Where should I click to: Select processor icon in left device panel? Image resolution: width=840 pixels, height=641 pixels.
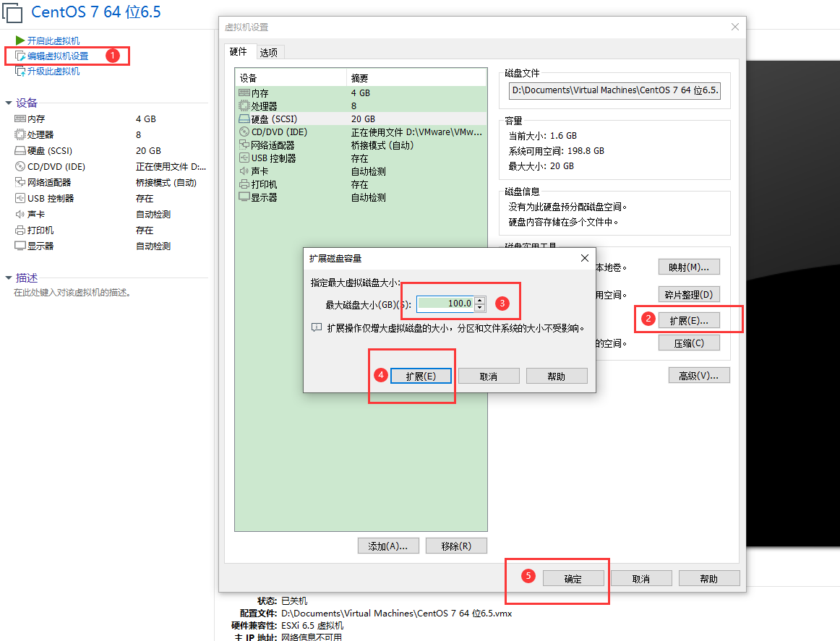20,134
